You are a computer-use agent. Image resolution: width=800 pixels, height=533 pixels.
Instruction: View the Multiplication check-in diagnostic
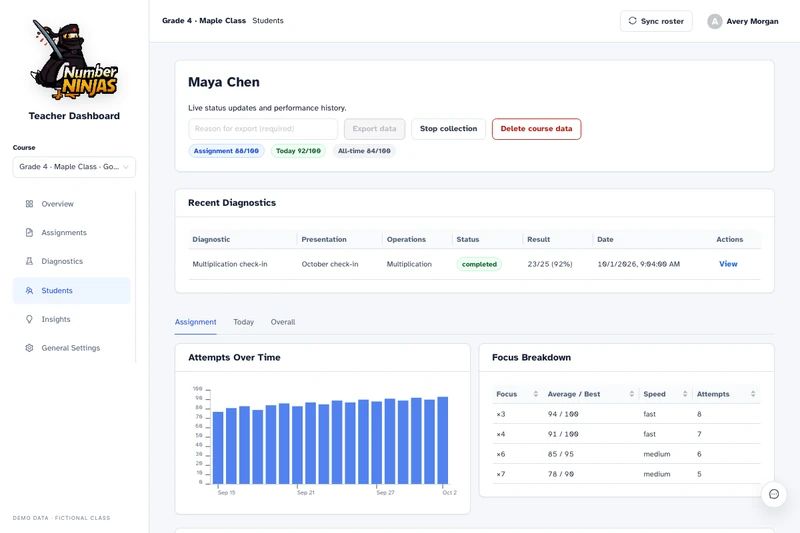coord(728,264)
